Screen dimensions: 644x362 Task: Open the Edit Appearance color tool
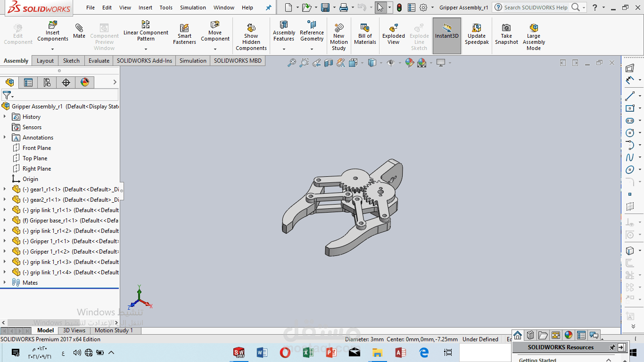point(409,62)
